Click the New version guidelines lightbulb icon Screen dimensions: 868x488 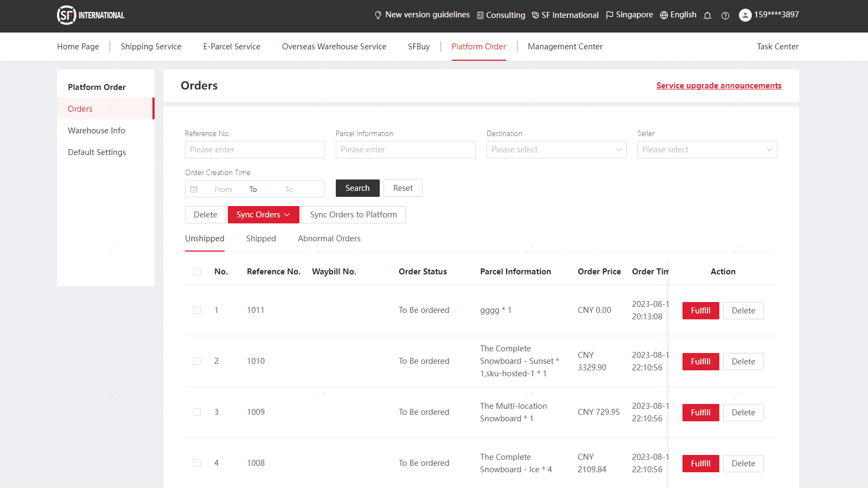[x=378, y=15]
